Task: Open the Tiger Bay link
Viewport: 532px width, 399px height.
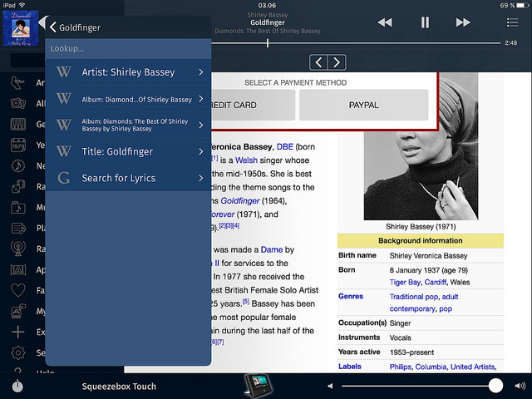Action: coord(405,283)
